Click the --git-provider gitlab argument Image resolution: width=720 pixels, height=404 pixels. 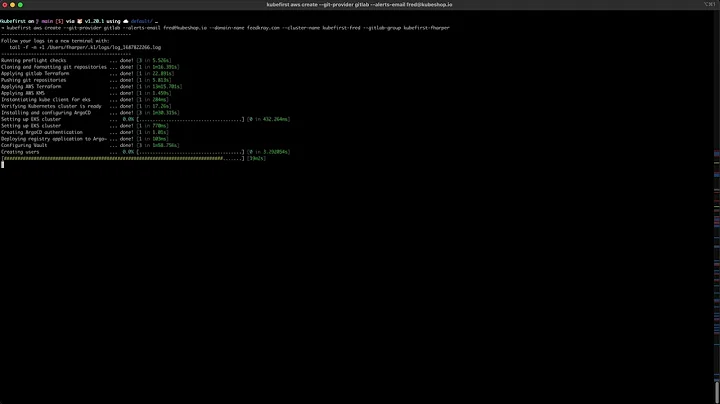91,28
